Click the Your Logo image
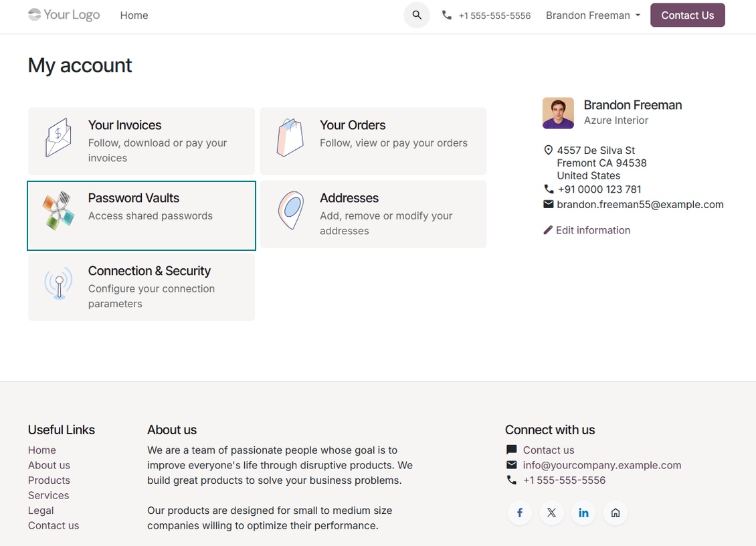The height and width of the screenshot is (546, 756). [x=64, y=15]
